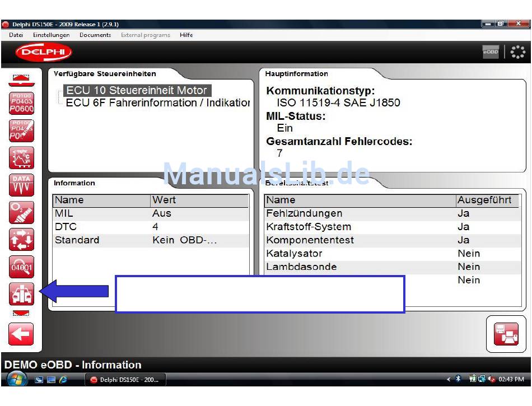Open the arrows component test icon
The image size is (532, 406).
pos(21,240)
